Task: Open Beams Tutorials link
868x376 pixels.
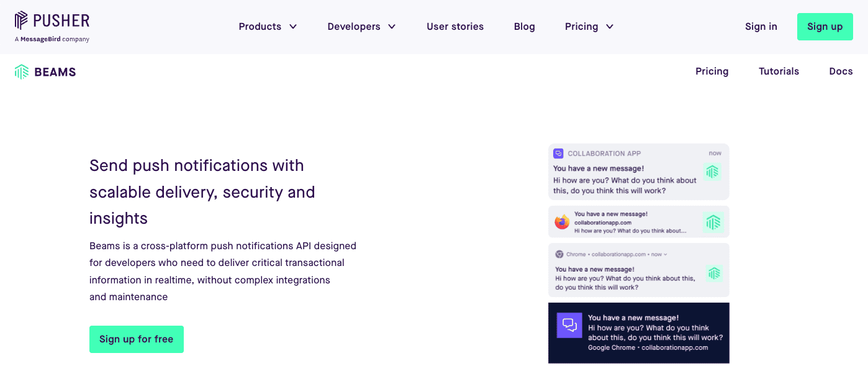Action: (779, 71)
